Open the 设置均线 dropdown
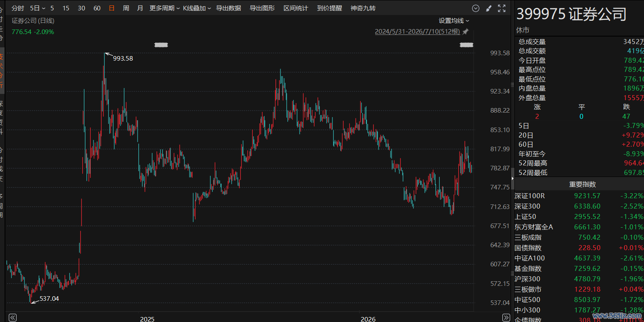Image resolution: width=644 pixels, height=322 pixels. point(454,21)
